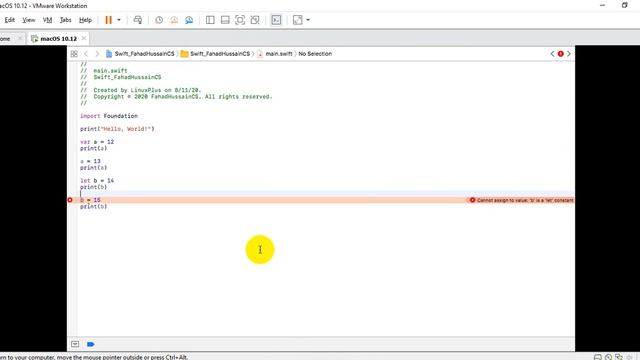Viewport: 640px width, 360px height.
Task: Click the 'a = 13' line
Action: 90,161
